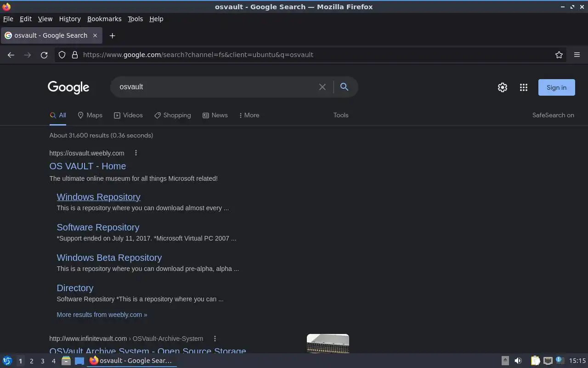Open the View menu

tap(45, 19)
